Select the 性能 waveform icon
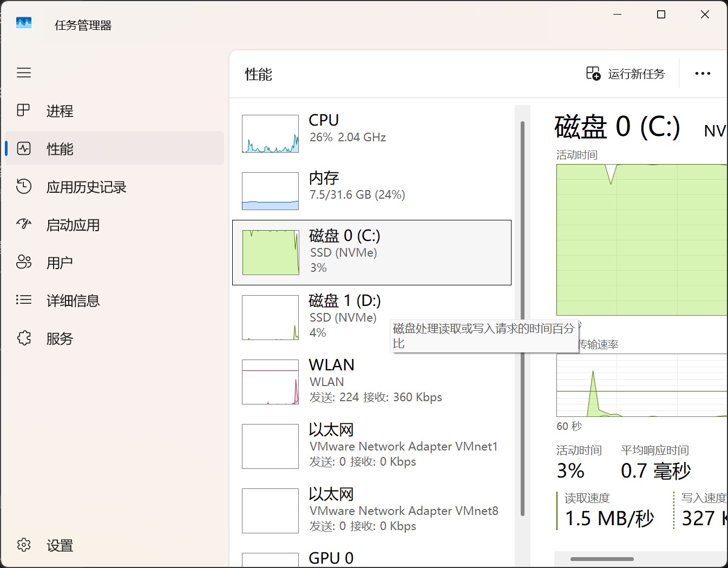This screenshot has width=728, height=568. 24,148
